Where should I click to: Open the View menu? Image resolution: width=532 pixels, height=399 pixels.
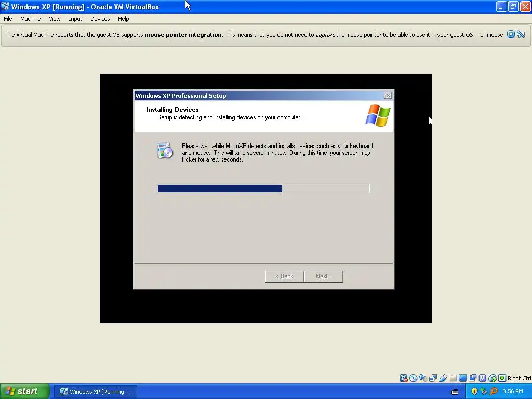pyautogui.click(x=55, y=19)
